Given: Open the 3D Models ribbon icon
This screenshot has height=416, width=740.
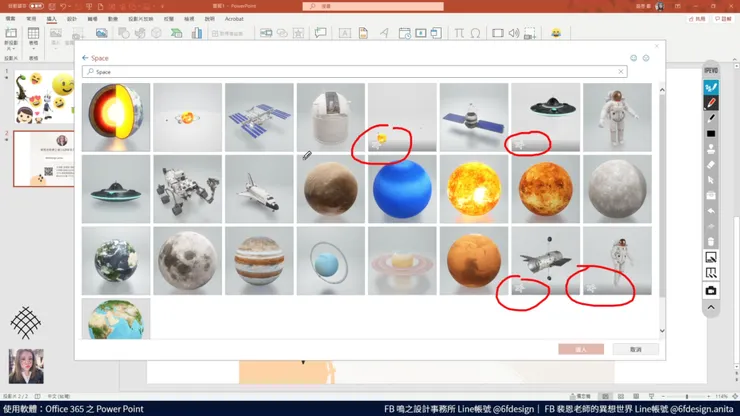Looking at the screenshot, I should 156,33.
